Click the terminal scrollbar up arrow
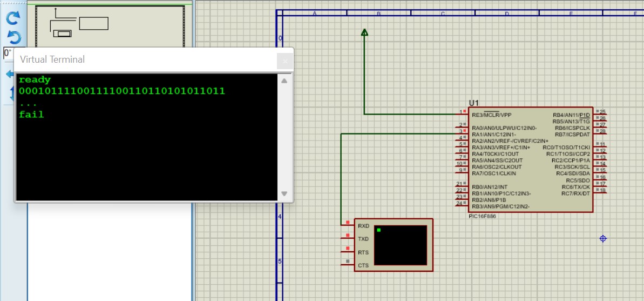 [284, 81]
